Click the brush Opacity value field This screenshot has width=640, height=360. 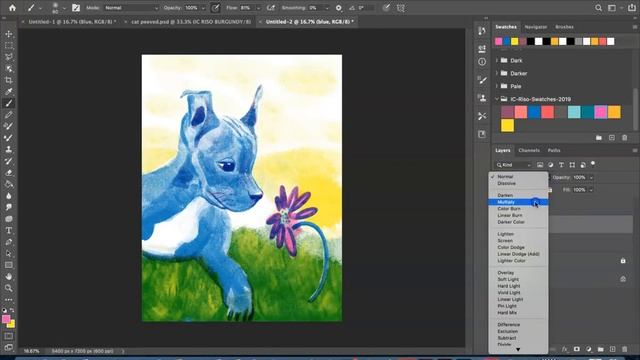pyautogui.click(x=191, y=8)
